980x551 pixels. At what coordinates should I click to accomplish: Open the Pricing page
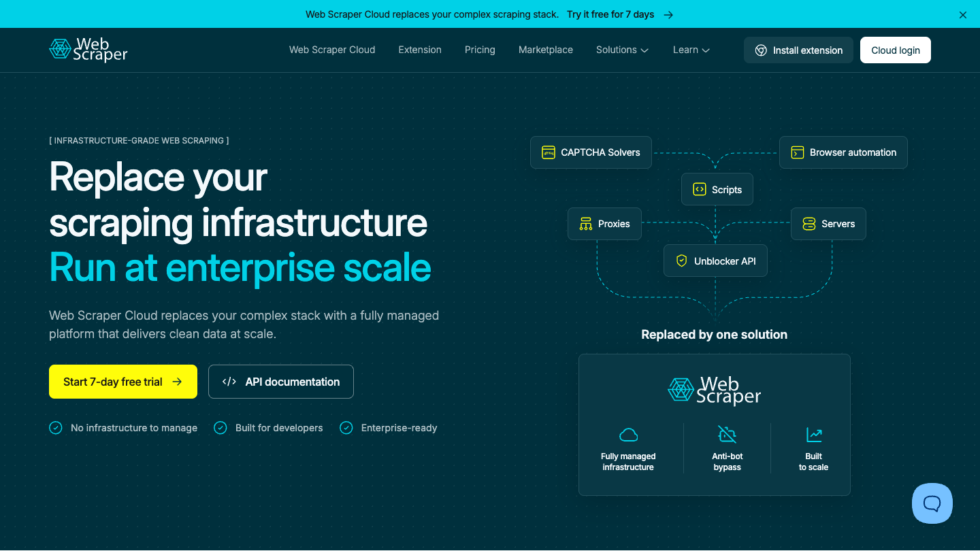[x=480, y=50]
